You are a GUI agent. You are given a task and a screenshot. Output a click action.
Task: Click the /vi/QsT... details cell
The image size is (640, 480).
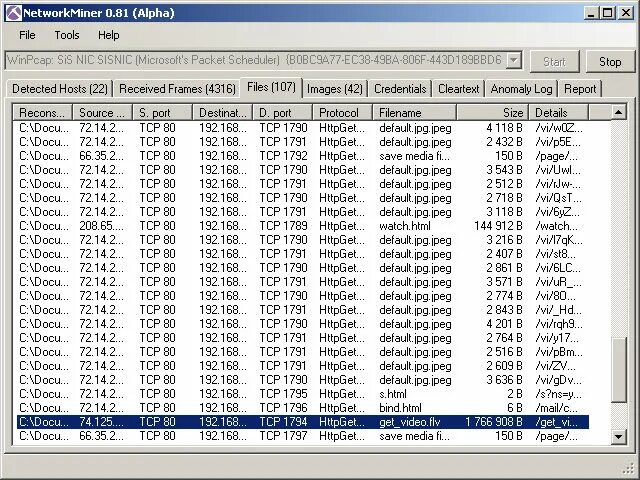click(x=558, y=198)
